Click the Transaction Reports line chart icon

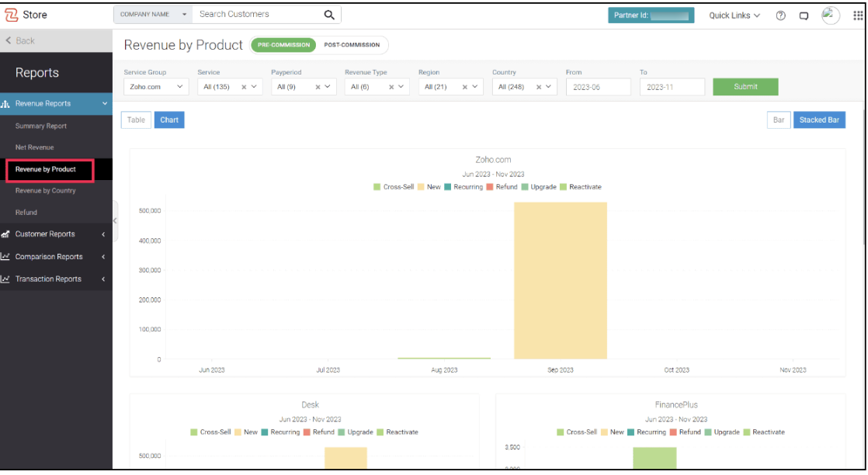(x=5, y=279)
